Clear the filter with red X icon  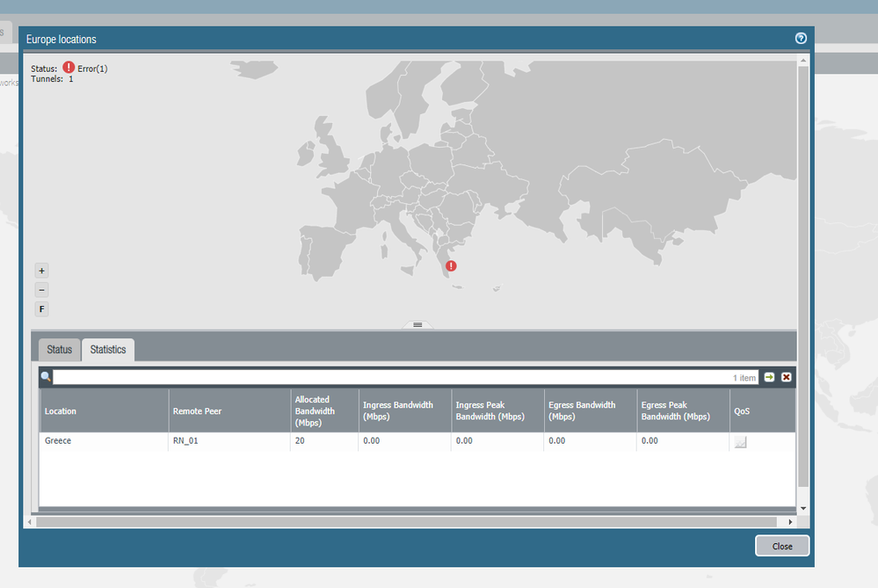pyautogui.click(x=787, y=377)
